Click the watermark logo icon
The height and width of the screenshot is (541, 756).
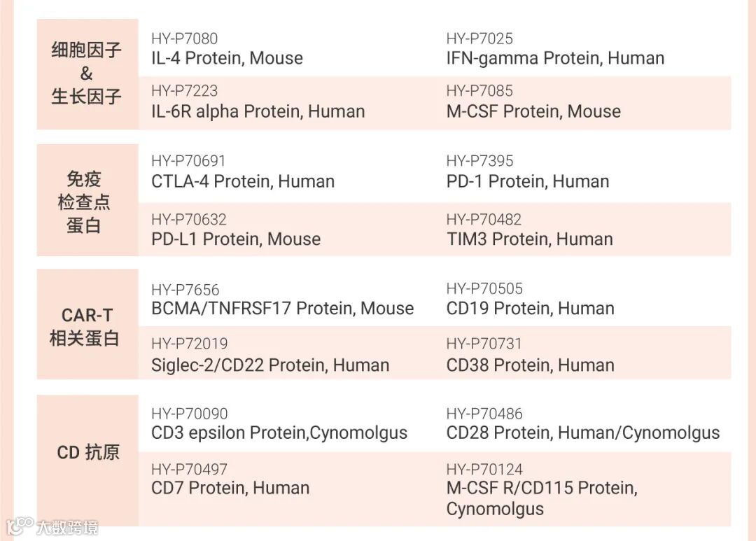pos(20,526)
